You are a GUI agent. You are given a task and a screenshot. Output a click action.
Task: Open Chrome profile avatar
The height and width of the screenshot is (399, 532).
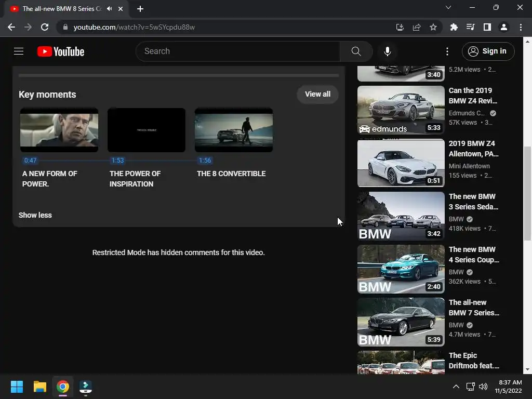pos(504,27)
